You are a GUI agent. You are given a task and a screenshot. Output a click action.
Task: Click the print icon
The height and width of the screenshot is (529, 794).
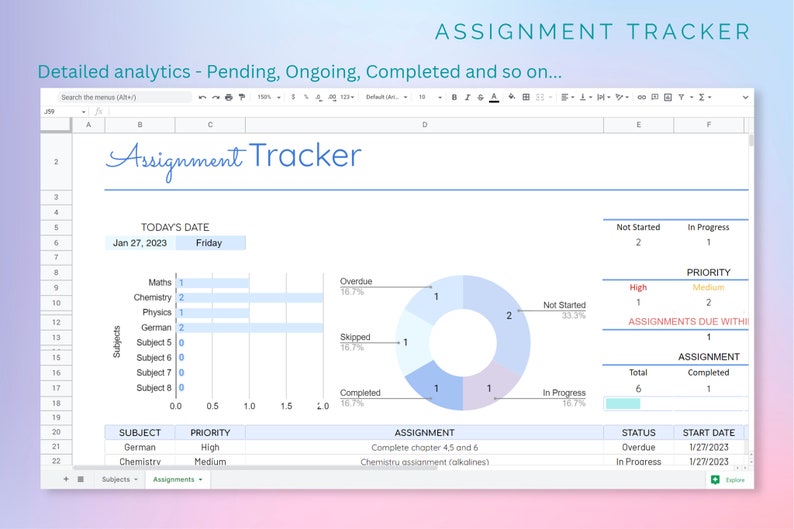click(229, 97)
